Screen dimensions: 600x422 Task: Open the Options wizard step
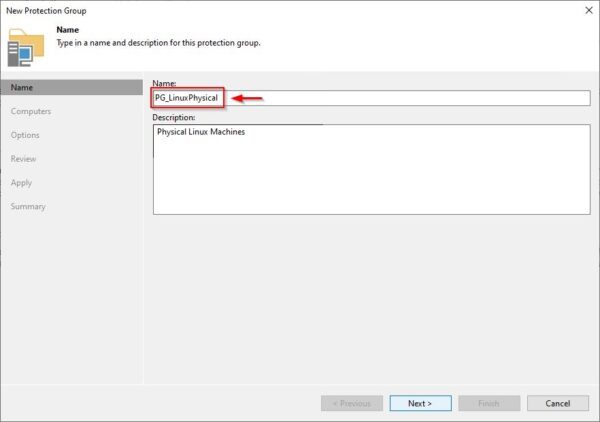click(25, 135)
